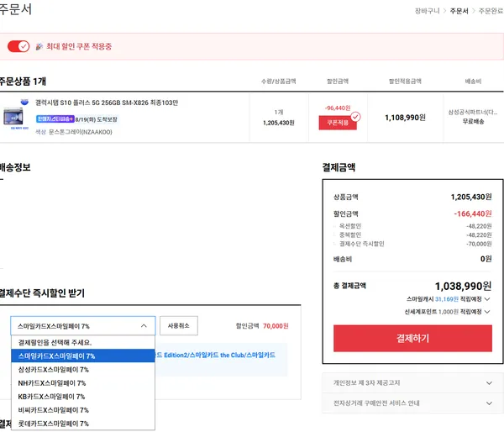Click the 스마일캐시 31,169원 amount
This screenshot has height=432, width=504.
tap(447, 299)
